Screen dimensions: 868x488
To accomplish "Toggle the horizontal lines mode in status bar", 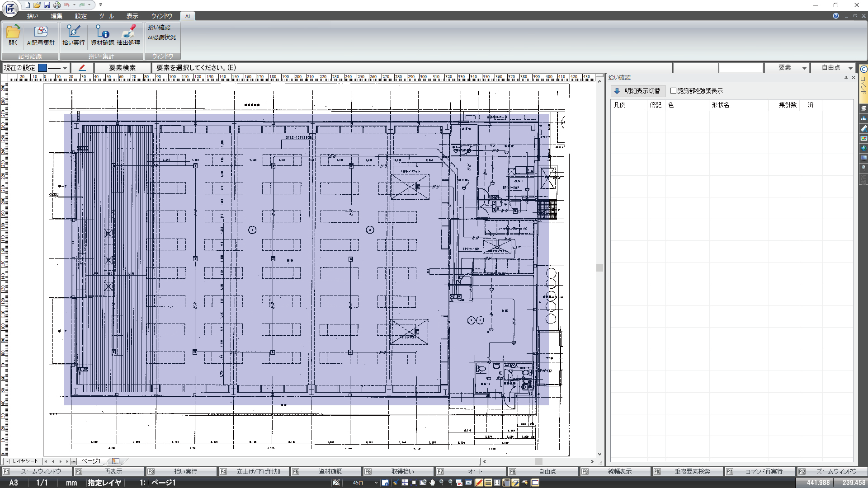I will pyautogui.click(x=488, y=483).
